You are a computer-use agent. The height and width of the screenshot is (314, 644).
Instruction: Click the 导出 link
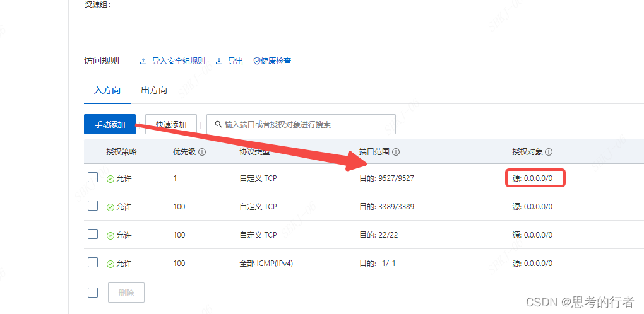tap(236, 62)
